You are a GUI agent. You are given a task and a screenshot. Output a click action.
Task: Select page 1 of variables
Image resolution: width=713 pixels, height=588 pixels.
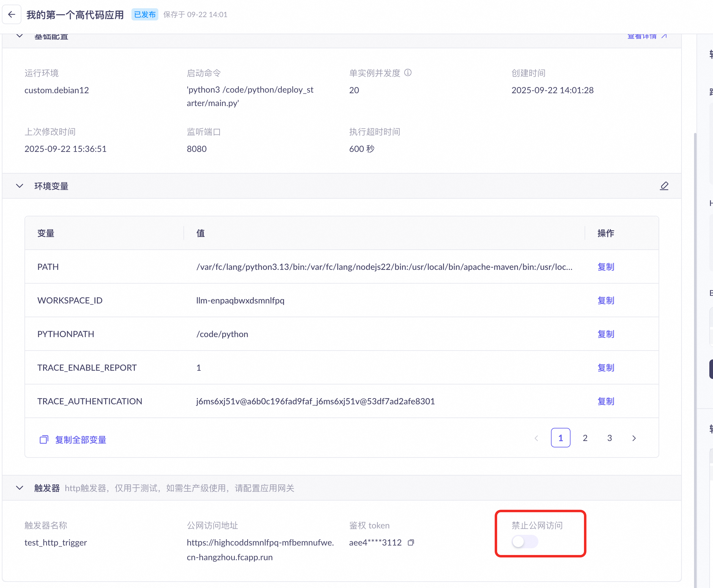560,438
